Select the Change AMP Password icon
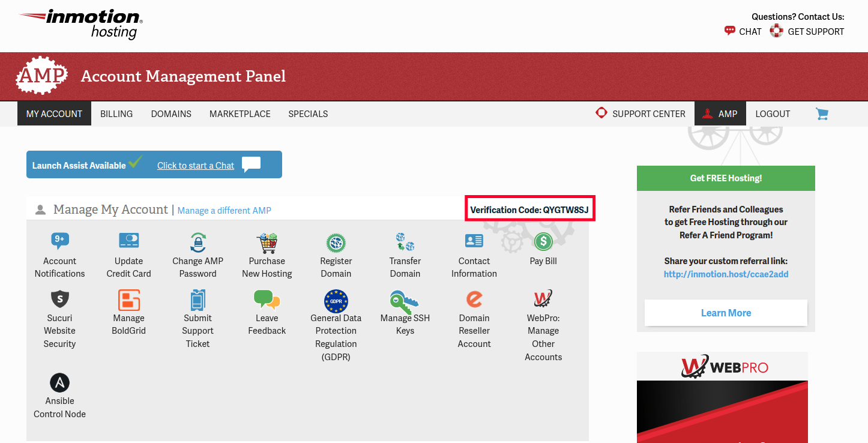Image resolution: width=868 pixels, height=443 pixels. tap(197, 242)
